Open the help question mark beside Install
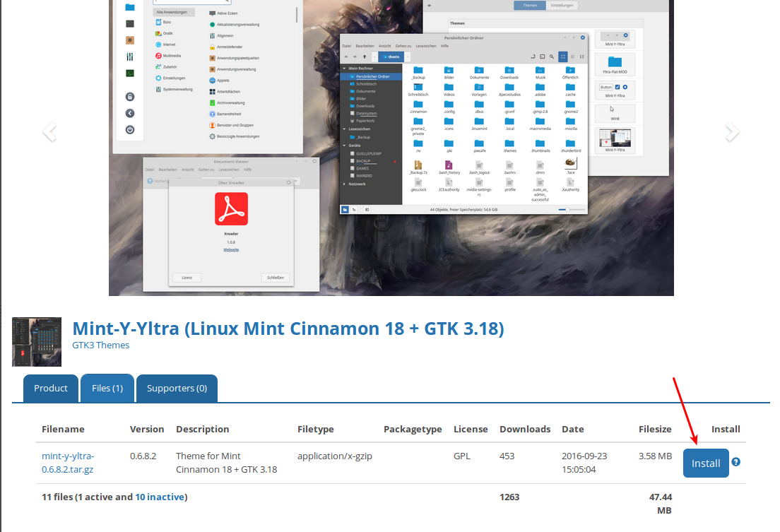780x532 pixels. (735, 462)
